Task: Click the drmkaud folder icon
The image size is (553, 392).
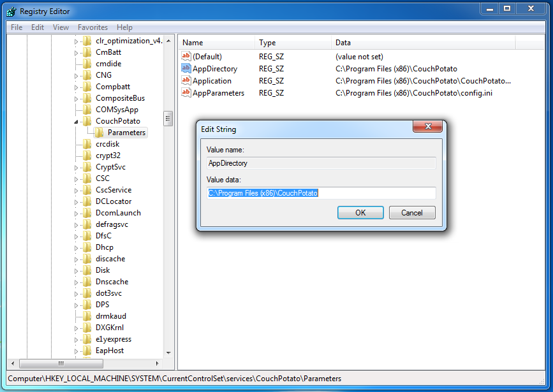Action: tap(87, 316)
